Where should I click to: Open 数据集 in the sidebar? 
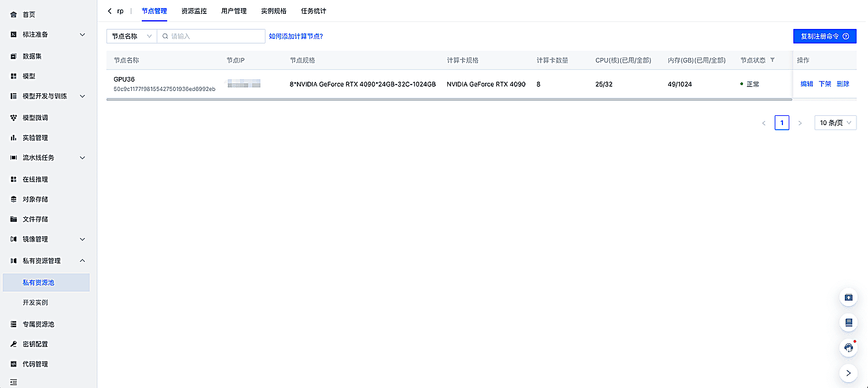pyautogui.click(x=32, y=56)
